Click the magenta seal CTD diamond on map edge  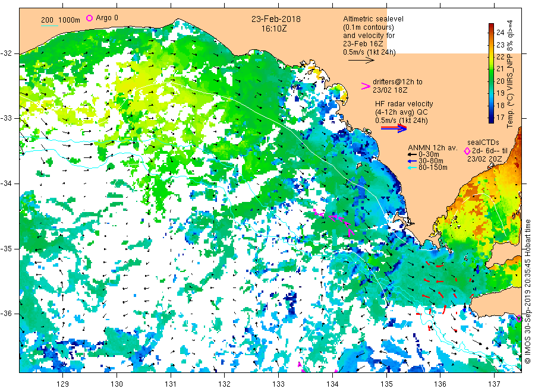coord(519,319)
